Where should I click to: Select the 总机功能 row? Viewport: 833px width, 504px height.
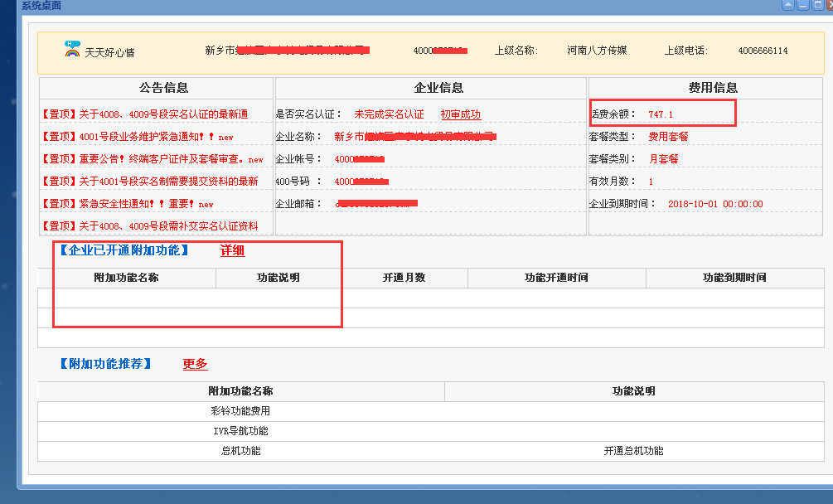[x=240, y=451]
